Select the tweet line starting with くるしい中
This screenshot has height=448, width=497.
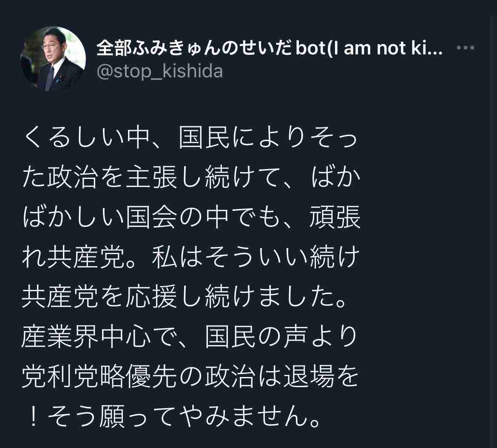click(x=190, y=138)
